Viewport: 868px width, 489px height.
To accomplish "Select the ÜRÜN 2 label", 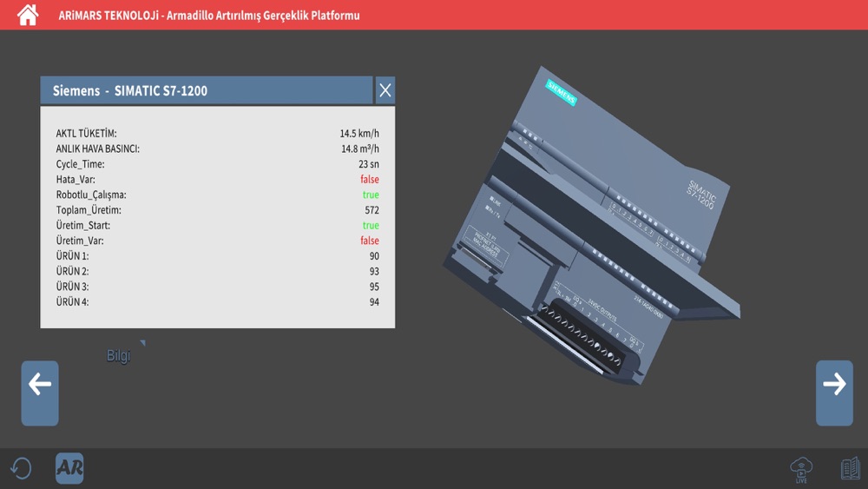I will (72, 271).
